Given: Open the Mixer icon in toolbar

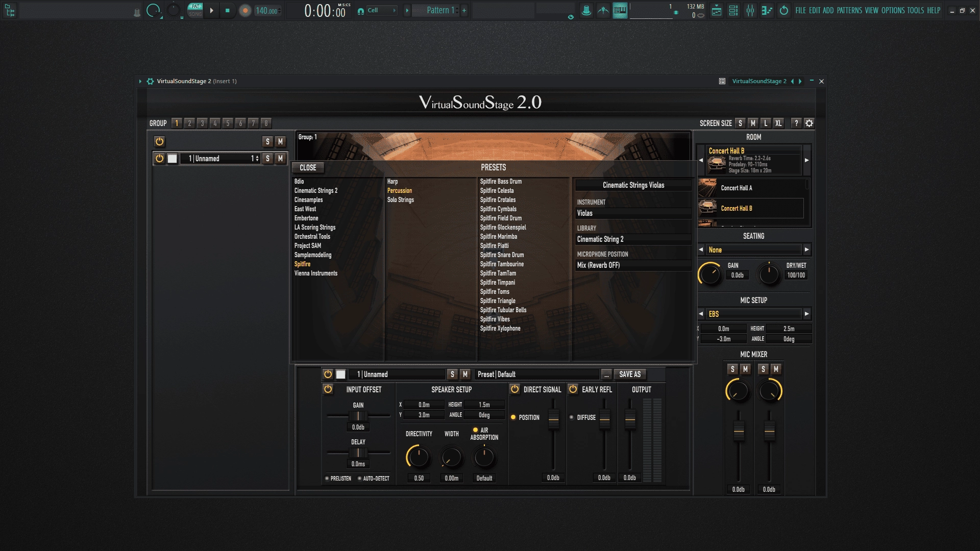Looking at the screenshot, I should tap(750, 10).
